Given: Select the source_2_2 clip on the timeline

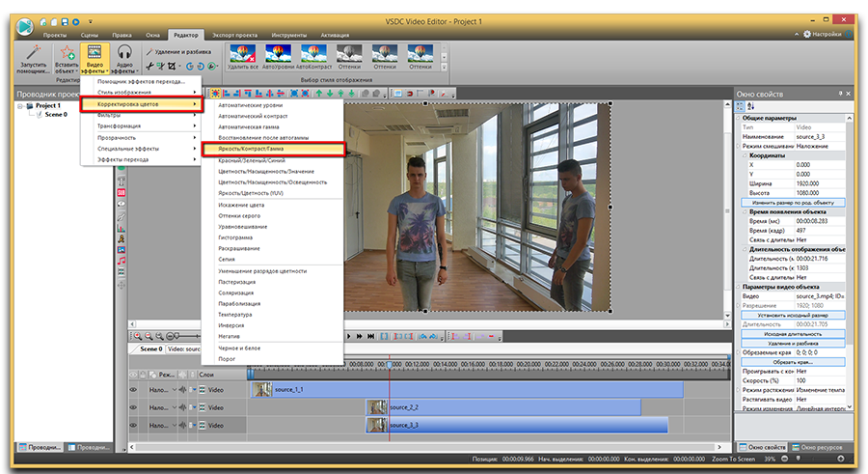Looking at the screenshot, I should 503,407.
